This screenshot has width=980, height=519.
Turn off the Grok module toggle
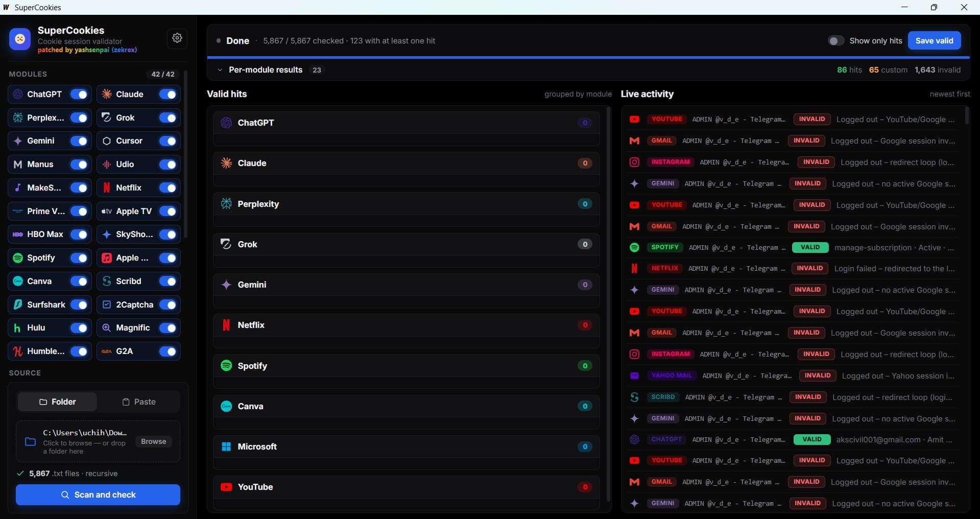(x=168, y=117)
